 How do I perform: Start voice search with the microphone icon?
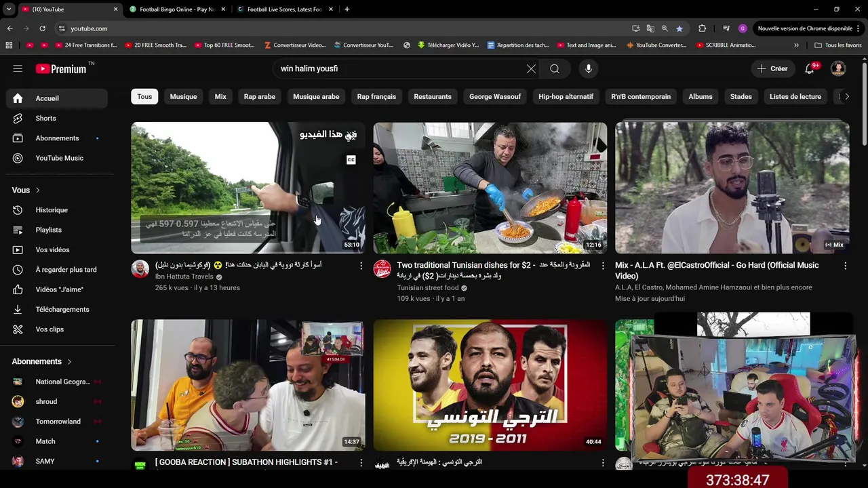pyautogui.click(x=589, y=68)
